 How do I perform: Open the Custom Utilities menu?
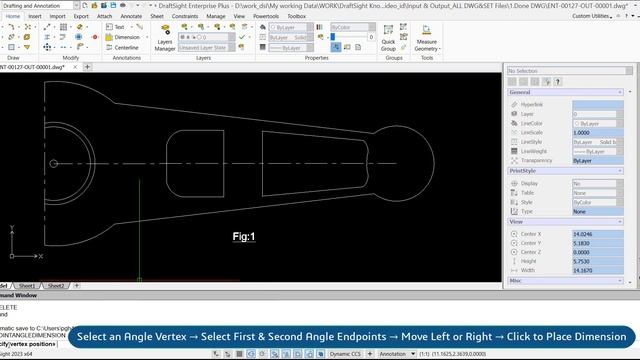pyautogui.click(x=592, y=16)
